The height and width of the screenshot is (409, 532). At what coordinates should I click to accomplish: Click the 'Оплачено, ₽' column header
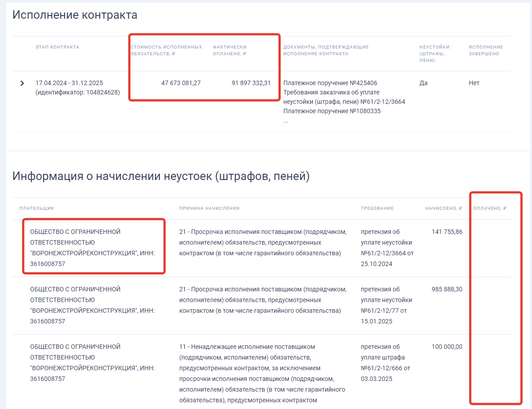(x=490, y=209)
